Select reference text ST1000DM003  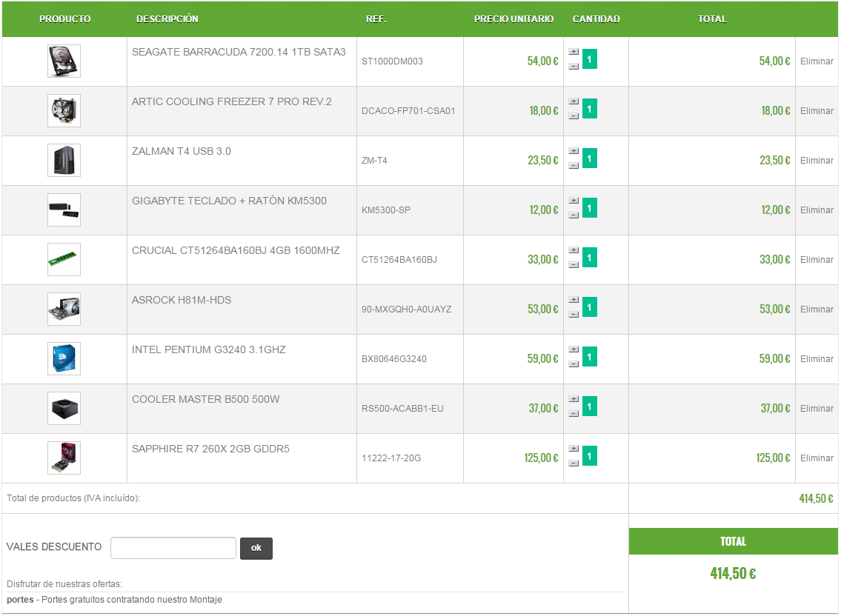coord(392,61)
